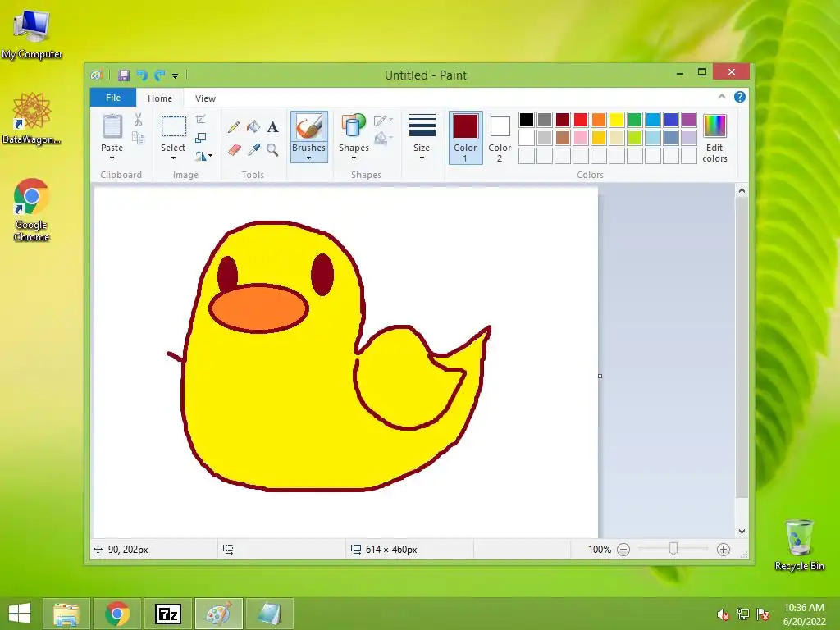Image resolution: width=840 pixels, height=630 pixels.
Task: Open the File menu
Action: (113, 98)
